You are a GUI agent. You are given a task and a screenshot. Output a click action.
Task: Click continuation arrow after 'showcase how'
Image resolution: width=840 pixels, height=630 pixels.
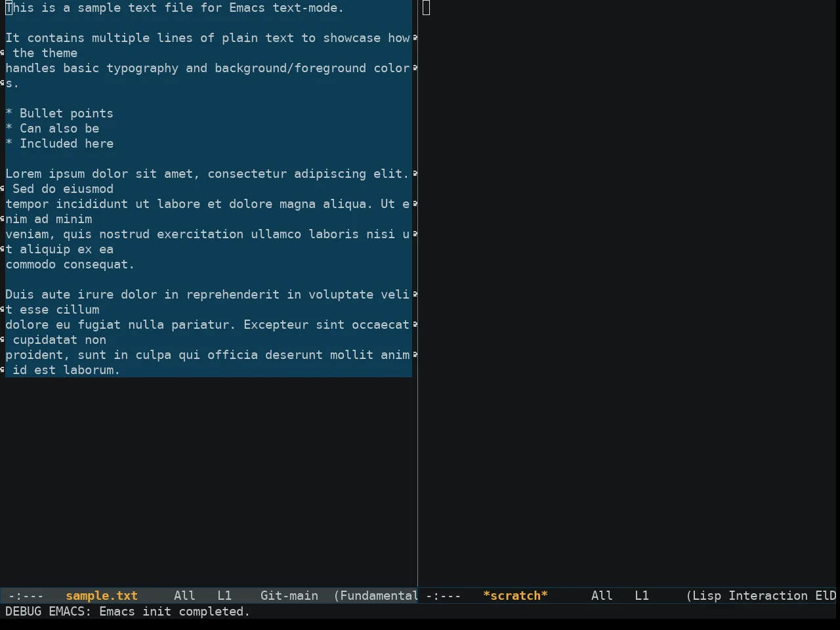pos(415,38)
